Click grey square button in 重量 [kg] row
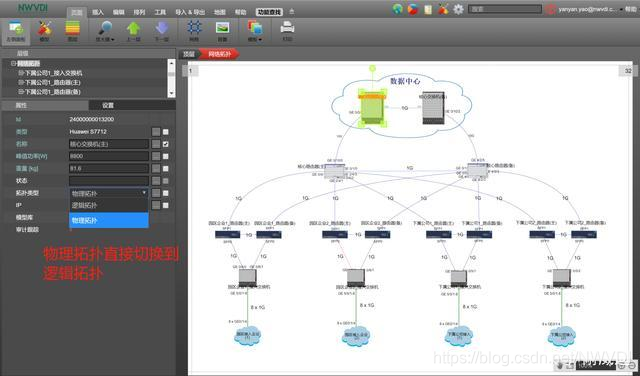This screenshot has width=640, height=376. click(x=156, y=169)
